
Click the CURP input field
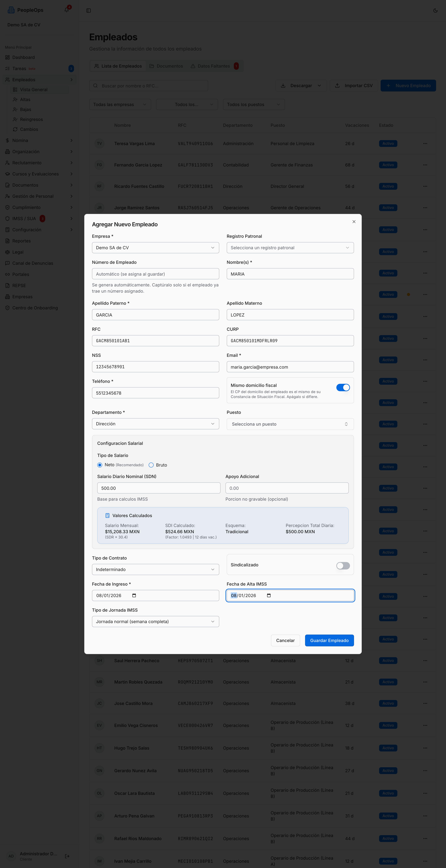click(290, 341)
